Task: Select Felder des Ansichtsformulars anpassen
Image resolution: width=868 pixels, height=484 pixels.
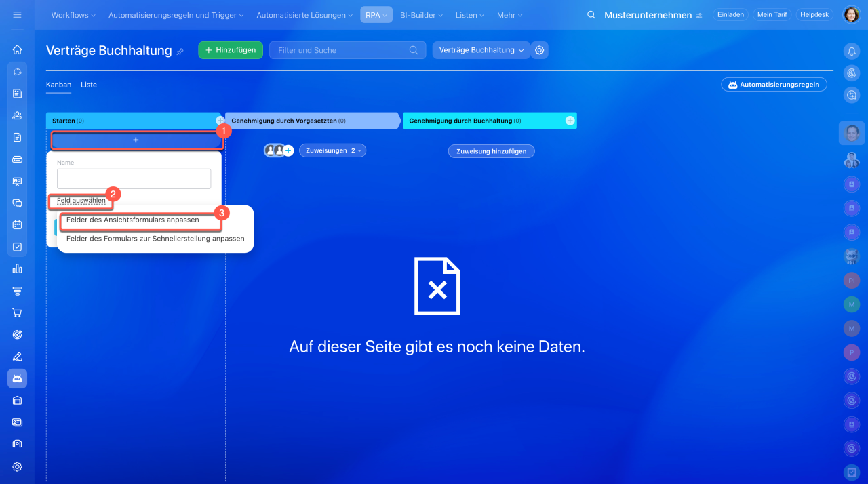Action: (x=133, y=220)
